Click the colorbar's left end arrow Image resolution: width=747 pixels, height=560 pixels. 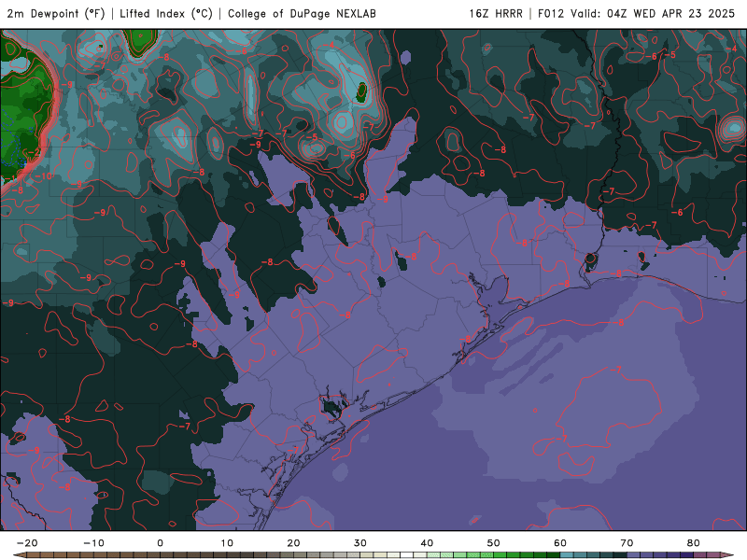point(19,555)
